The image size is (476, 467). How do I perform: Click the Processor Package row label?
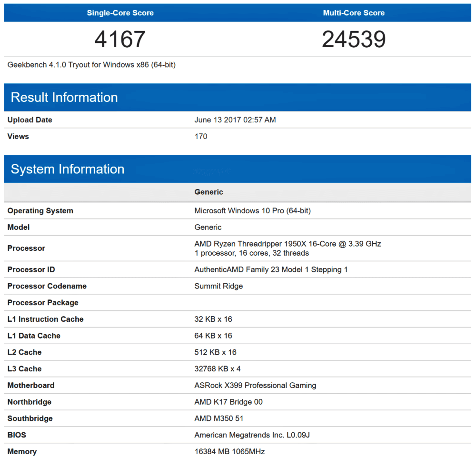[x=43, y=303]
